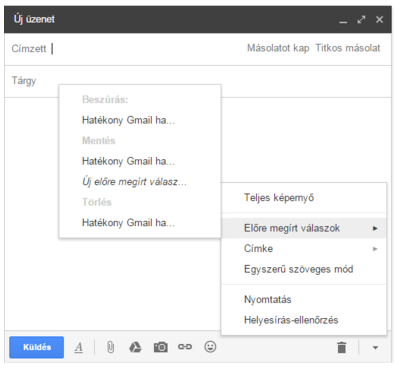Open the emoticon smiley picker

point(210,347)
